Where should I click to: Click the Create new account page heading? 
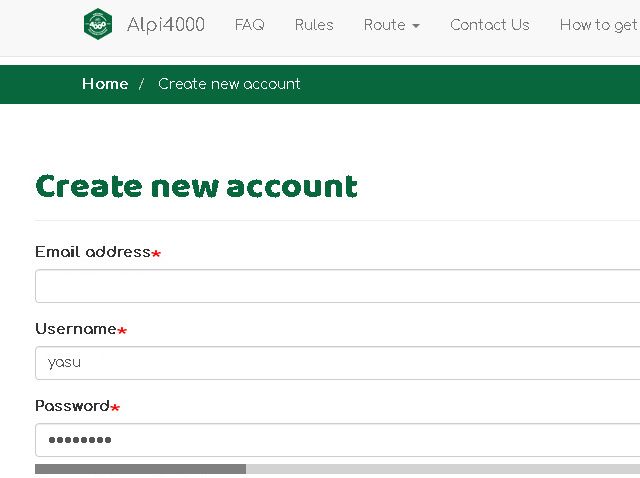pos(196,186)
